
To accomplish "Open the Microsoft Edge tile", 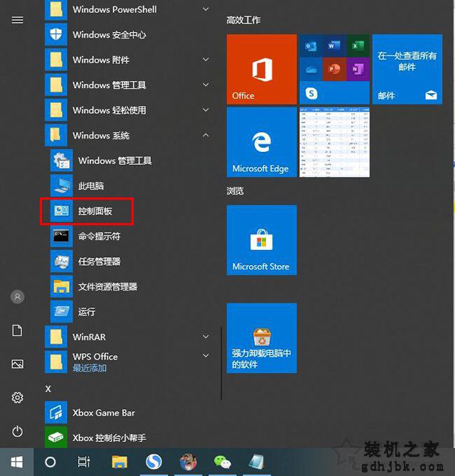I will click(x=262, y=142).
